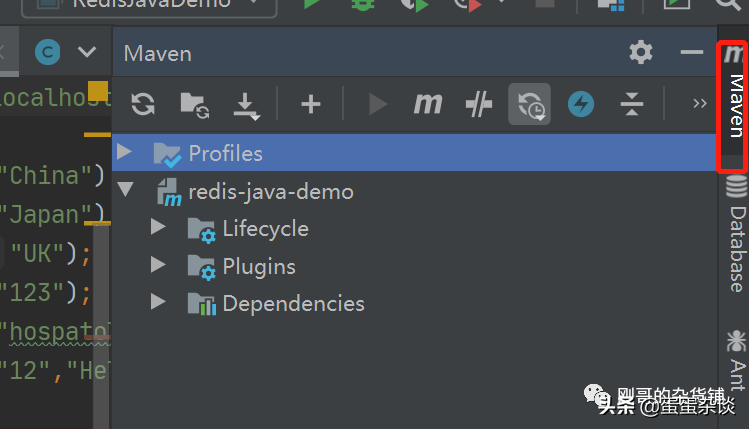
Task: Expand the Dependencies node
Action: pyautogui.click(x=158, y=301)
